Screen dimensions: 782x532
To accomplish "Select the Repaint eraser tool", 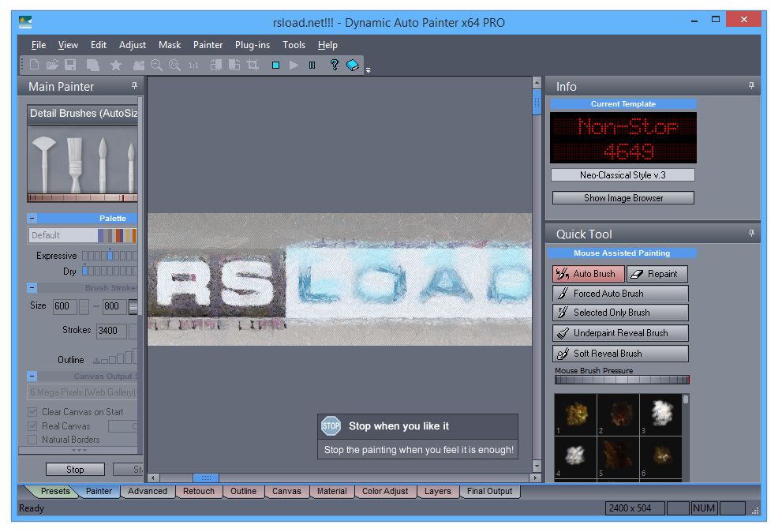I will 657,274.
